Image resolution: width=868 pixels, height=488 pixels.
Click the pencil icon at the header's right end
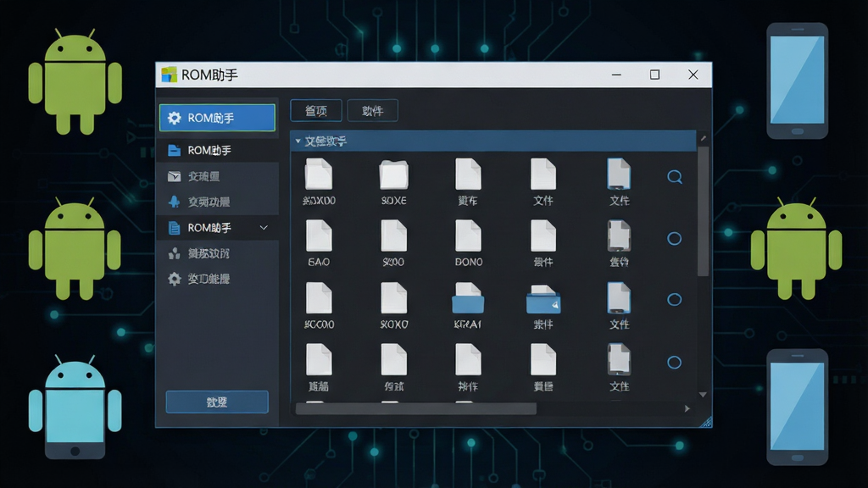[x=703, y=138]
